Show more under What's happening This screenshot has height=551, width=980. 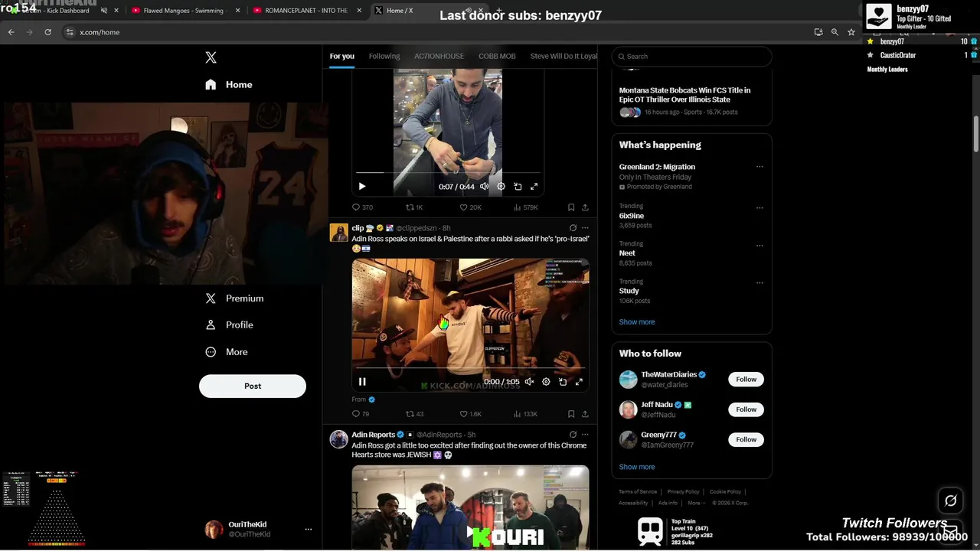click(x=637, y=322)
